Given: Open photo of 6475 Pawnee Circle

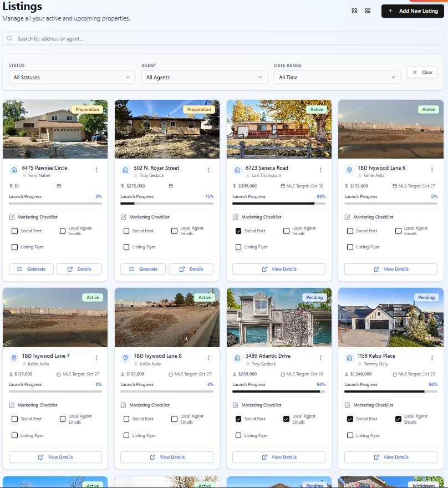Looking at the screenshot, I should tap(55, 129).
